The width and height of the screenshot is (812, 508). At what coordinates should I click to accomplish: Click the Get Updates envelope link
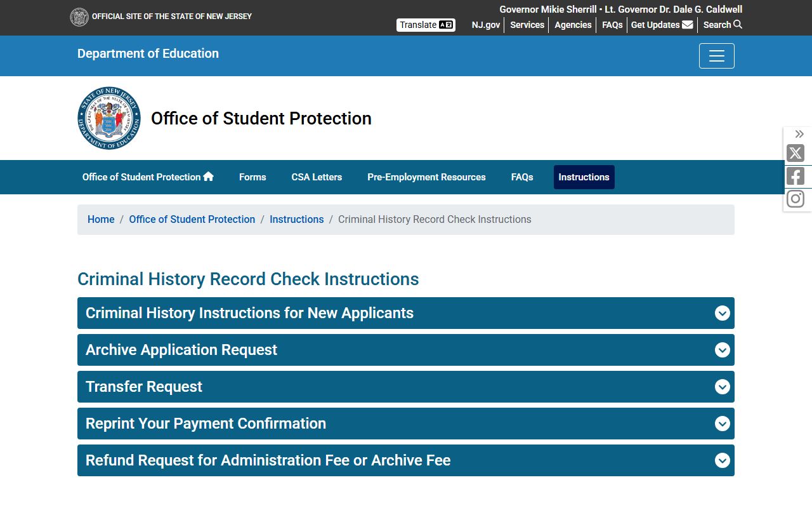662,25
